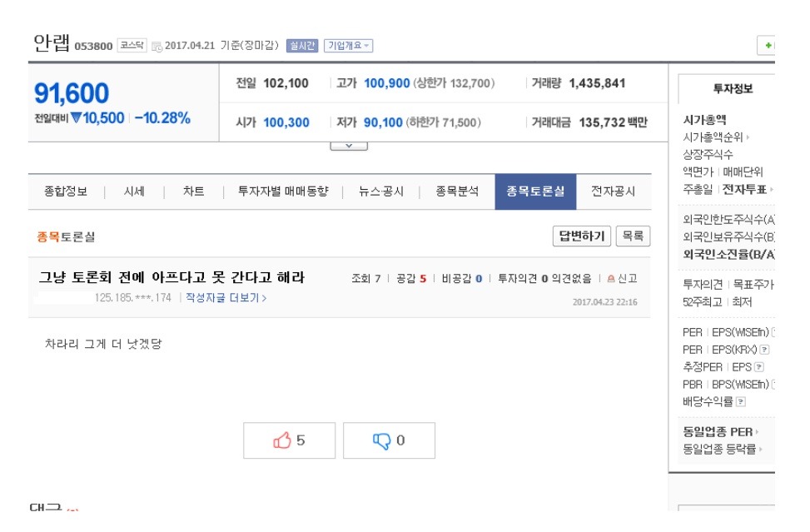Click the thumbs-down dislike button showing 0

click(389, 440)
